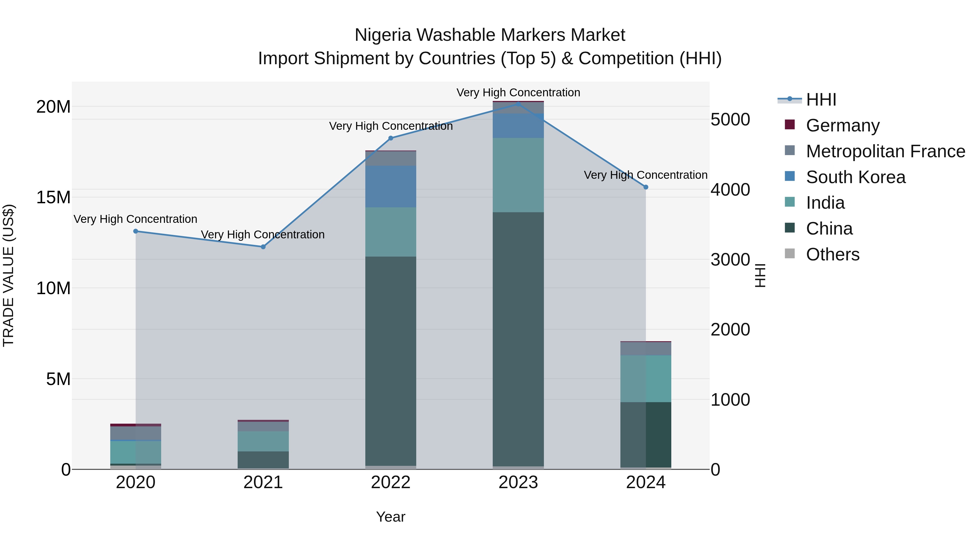Click the 2022 HHI data point marker
This screenshot has width=980, height=551.
click(x=391, y=138)
